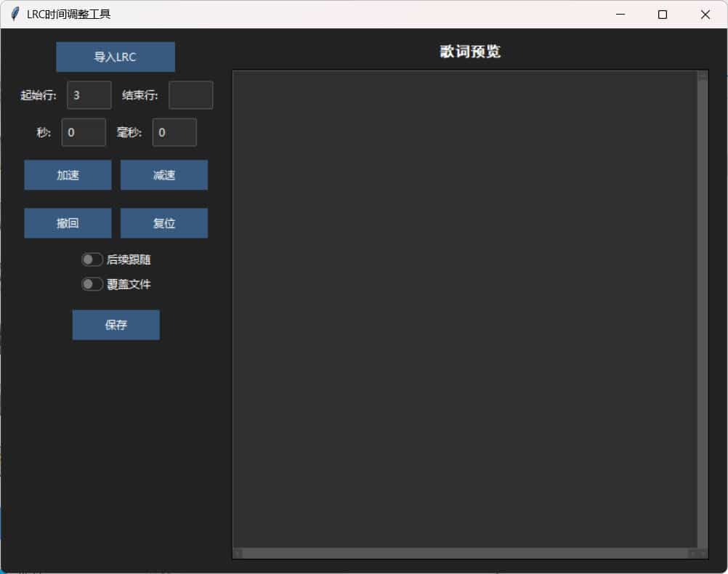Click the preview pane horizontal scrollbar
Viewport: 728px width, 574px height.
(x=465, y=553)
